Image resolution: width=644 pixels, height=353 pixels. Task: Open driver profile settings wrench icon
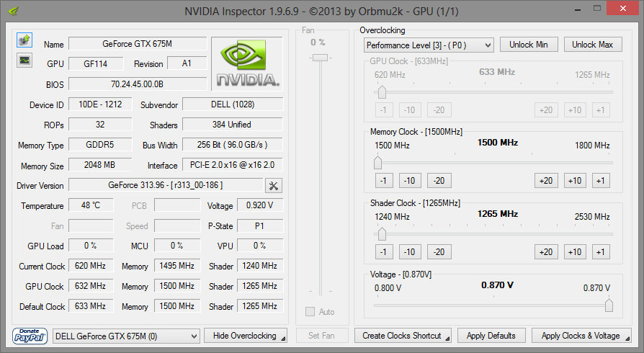[x=274, y=186]
